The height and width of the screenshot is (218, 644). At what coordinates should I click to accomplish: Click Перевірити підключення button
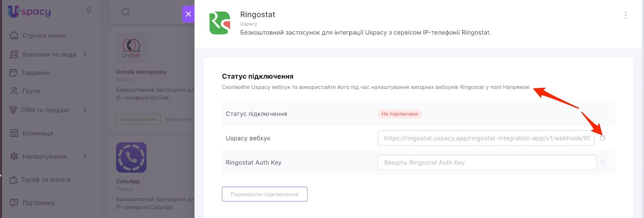pyautogui.click(x=264, y=194)
